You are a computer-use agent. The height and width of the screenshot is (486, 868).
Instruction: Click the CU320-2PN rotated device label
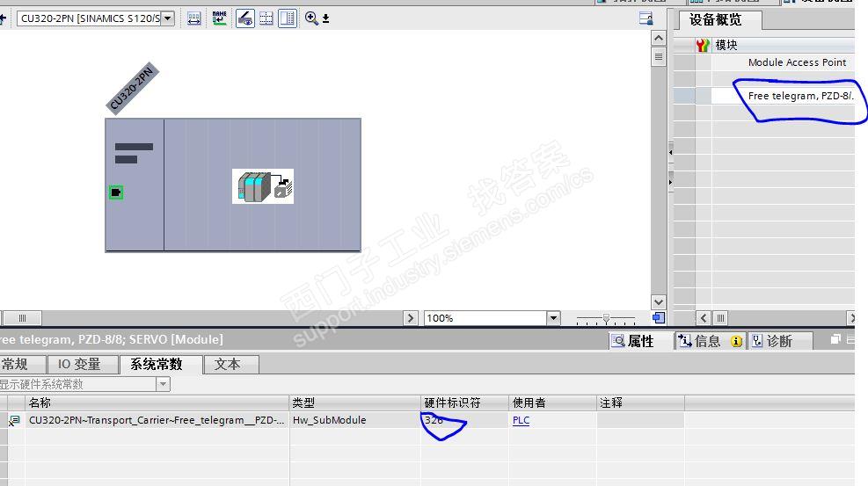(132, 89)
